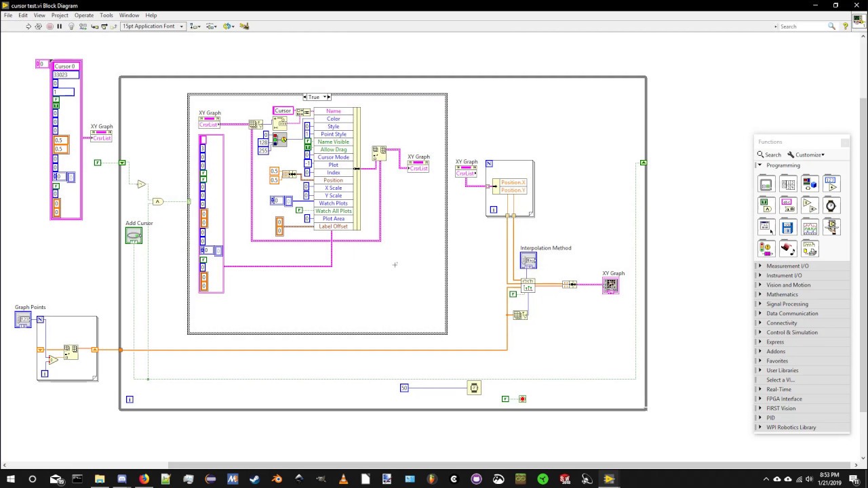
Task: Open the Cluster, Class & Variant palette
Action: pyautogui.click(x=810, y=184)
